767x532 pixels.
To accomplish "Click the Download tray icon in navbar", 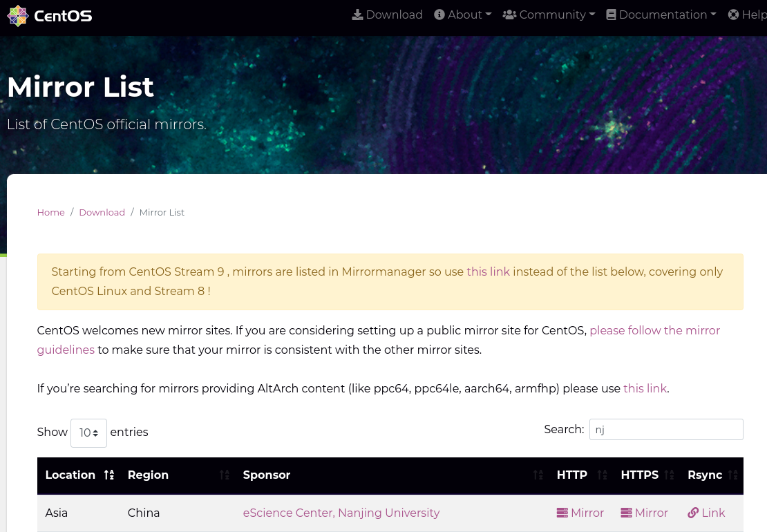I will [357, 15].
